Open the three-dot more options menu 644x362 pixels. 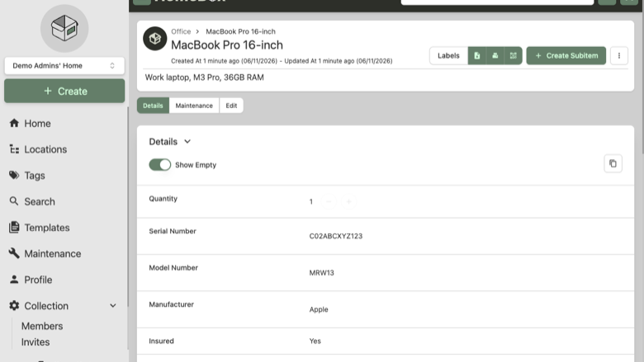(619, 56)
